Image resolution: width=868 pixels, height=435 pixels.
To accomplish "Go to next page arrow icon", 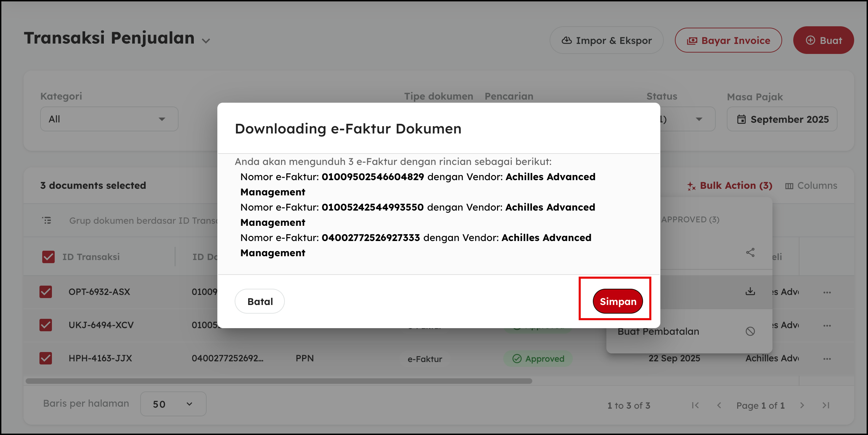I will point(802,405).
